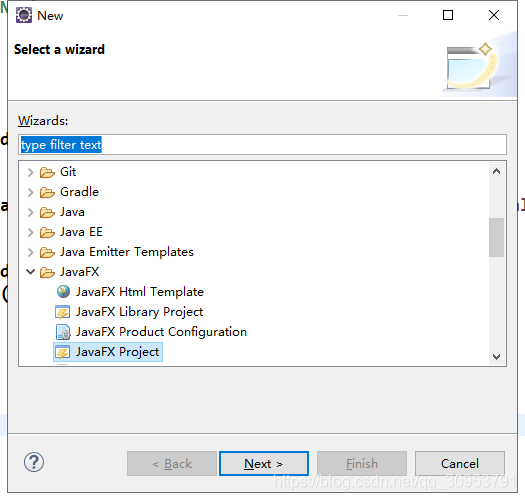Cancel the New wizard dialog
Viewport: 525px width, 500px height.
point(460,463)
